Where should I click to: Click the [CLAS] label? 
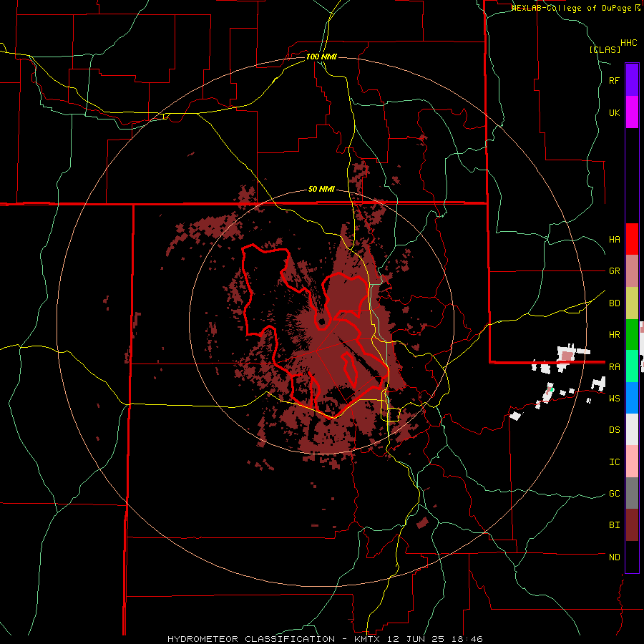tap(605, 50)
